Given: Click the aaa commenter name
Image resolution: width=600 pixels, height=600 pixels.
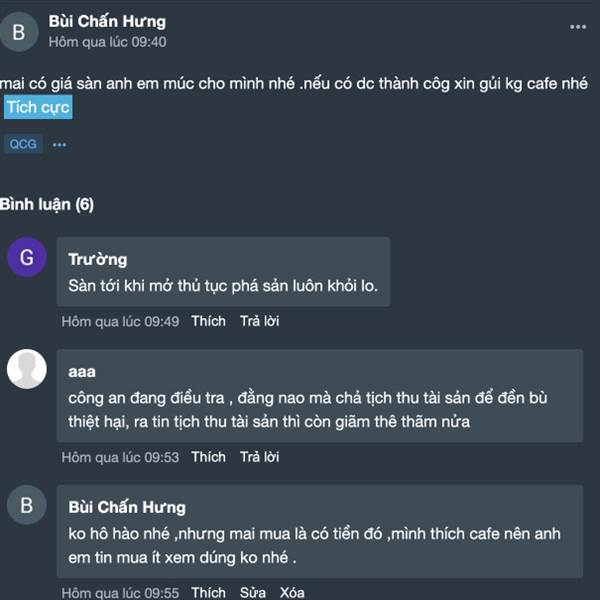Looking at the screenshot, I should pos(82,372).
